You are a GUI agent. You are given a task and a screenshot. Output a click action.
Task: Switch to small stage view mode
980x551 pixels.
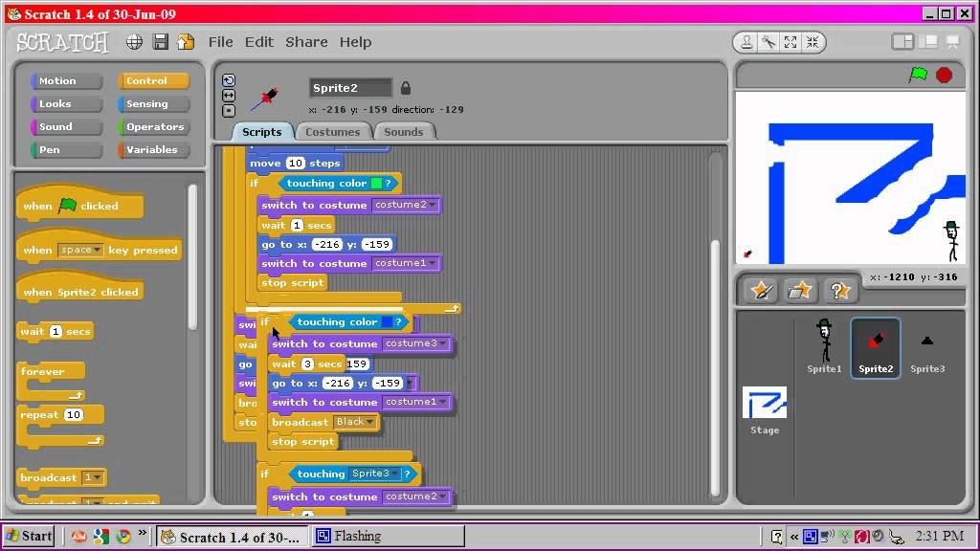(x=902, y=42)
